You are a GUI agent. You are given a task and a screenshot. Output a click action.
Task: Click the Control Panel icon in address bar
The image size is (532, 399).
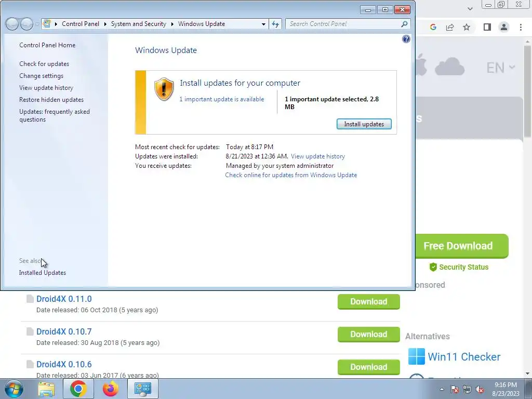[47, 24]
